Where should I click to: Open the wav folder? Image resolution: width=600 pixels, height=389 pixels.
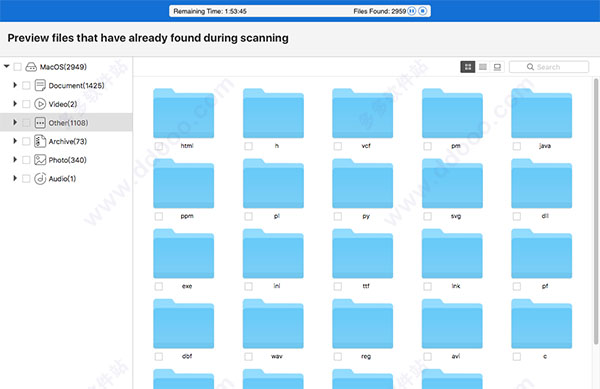tap(273, 324)
